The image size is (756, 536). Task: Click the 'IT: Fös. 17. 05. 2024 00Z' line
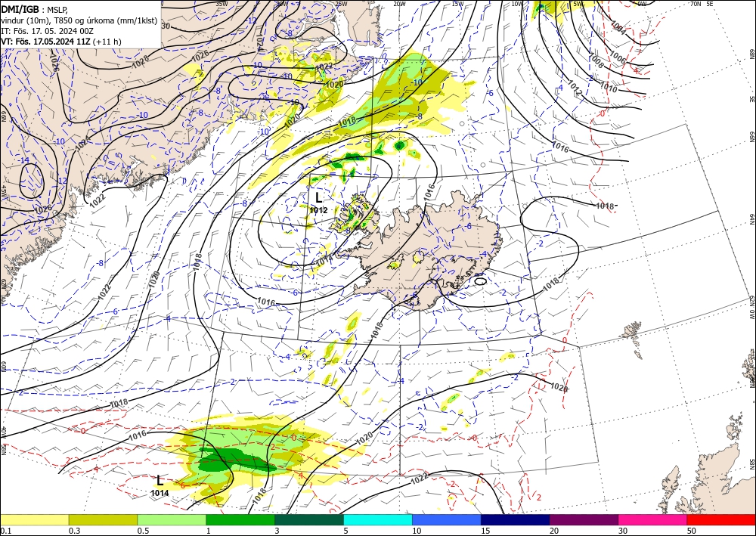pyautogui.click(x=47, y=31)
